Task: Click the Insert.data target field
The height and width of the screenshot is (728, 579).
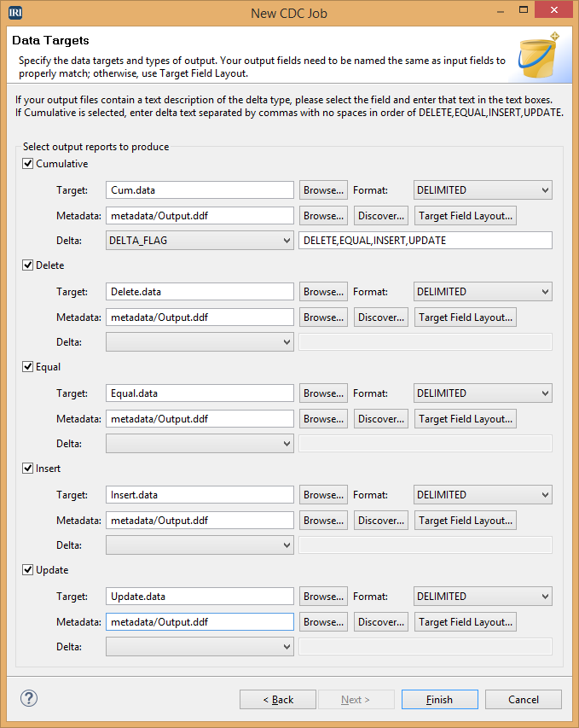Action: point(200,495)
